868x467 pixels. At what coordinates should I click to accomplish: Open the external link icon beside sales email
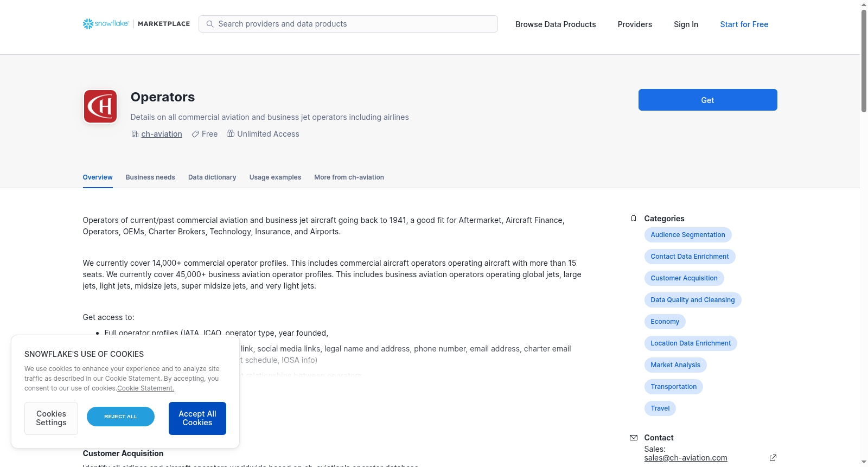click(x=773, y=458)
